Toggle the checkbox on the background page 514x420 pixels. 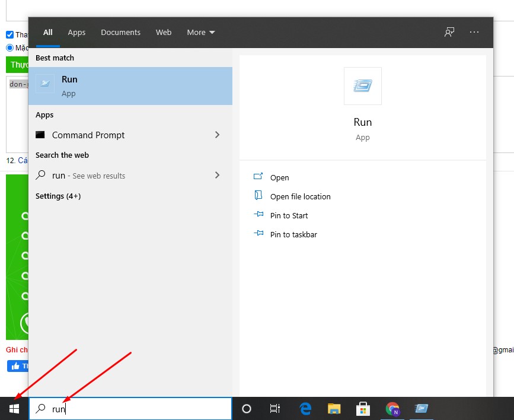click(9, 35)
